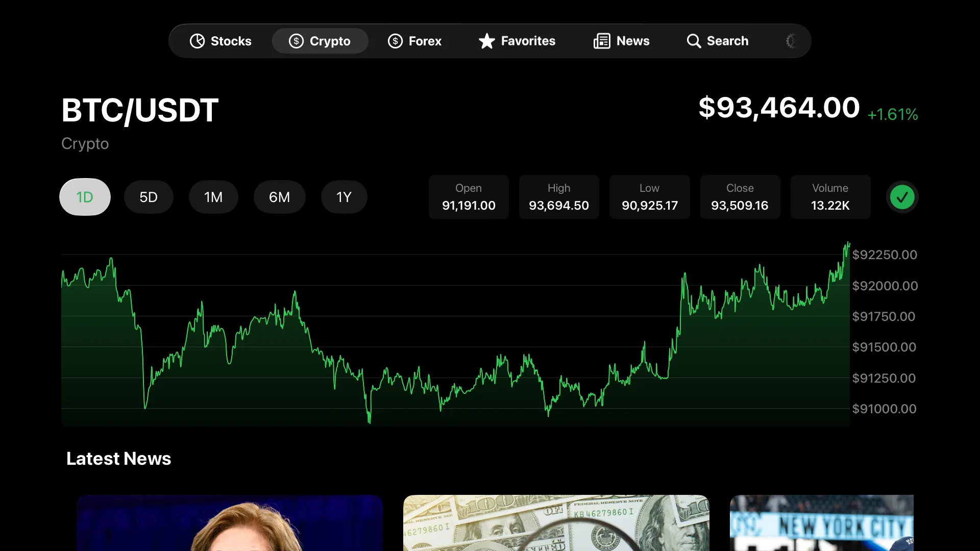Viewport: 980px width, 551px height.
Task: Switch to the Forex tab
Action: point(415,41)
